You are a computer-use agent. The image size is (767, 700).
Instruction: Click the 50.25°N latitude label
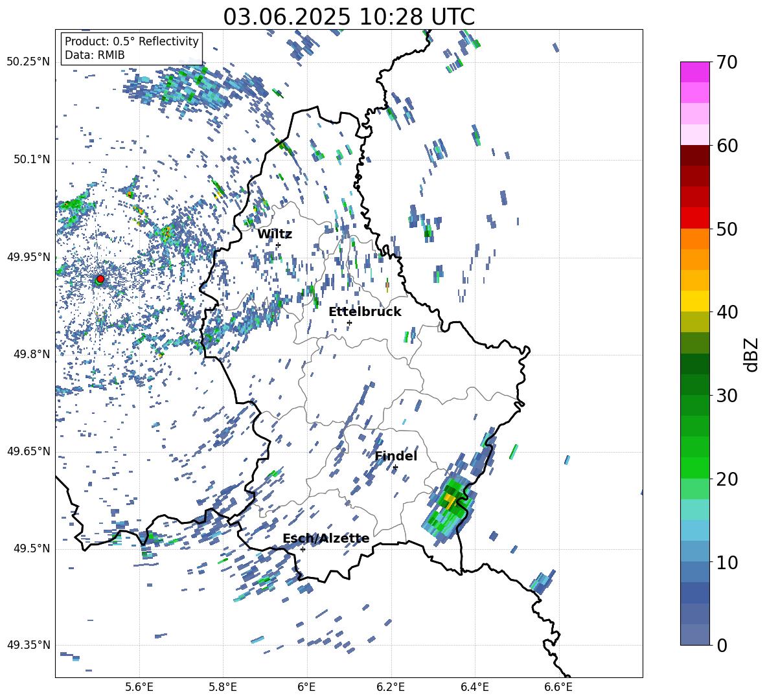(29, 62)
